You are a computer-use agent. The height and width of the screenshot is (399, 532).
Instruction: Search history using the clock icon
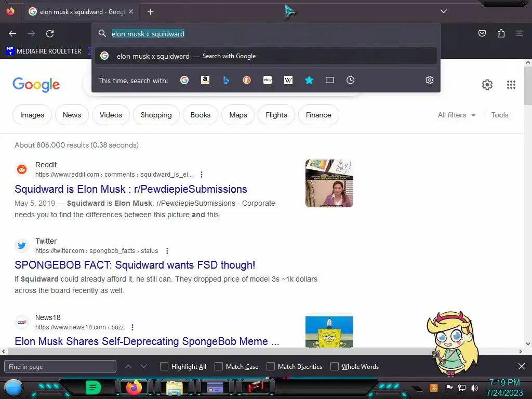click(x=351, y=80)
